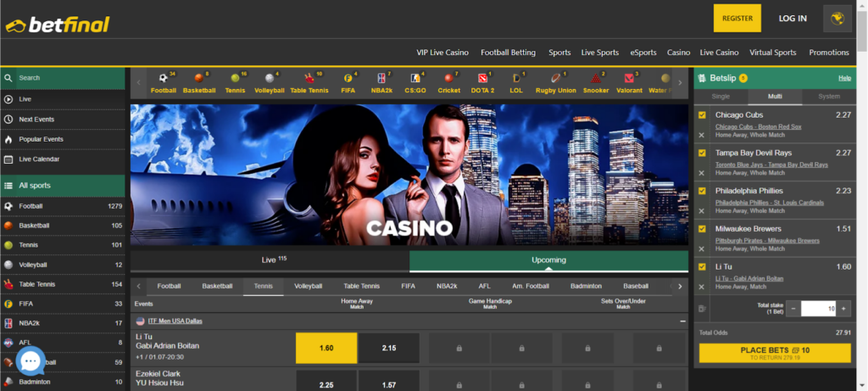Click the Rugby Union icon
The image size is (868, 391).
[x=555, y=82]
